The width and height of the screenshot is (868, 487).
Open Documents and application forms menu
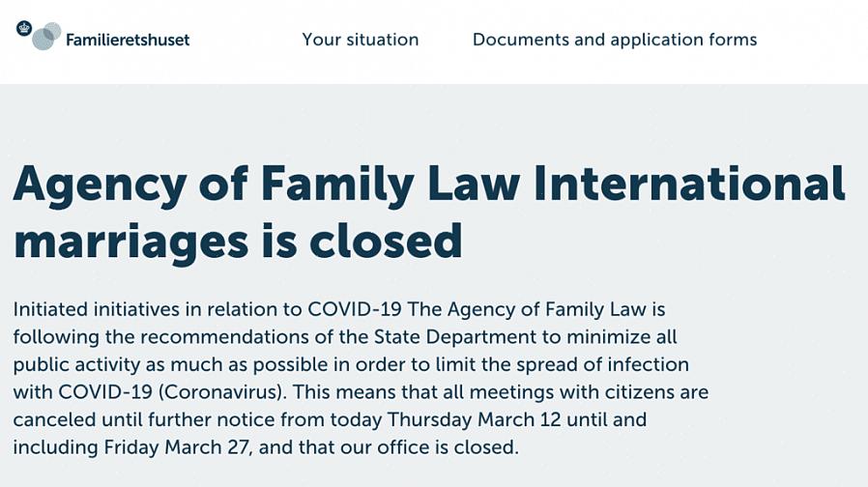[x=614, y=40]
